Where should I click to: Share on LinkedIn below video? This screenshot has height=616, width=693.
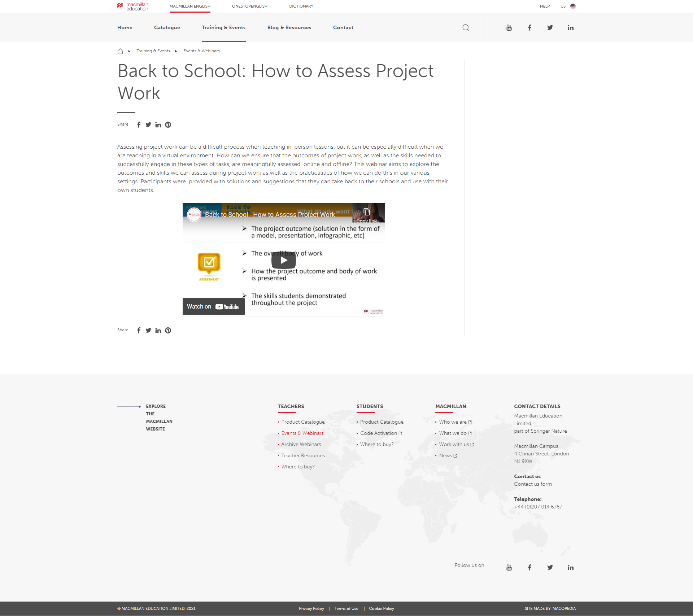(158, 331)
